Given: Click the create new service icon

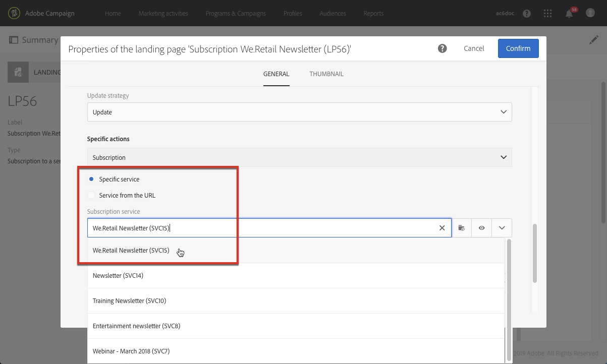Looking at the screenshot, I should [x=461, y=228].
